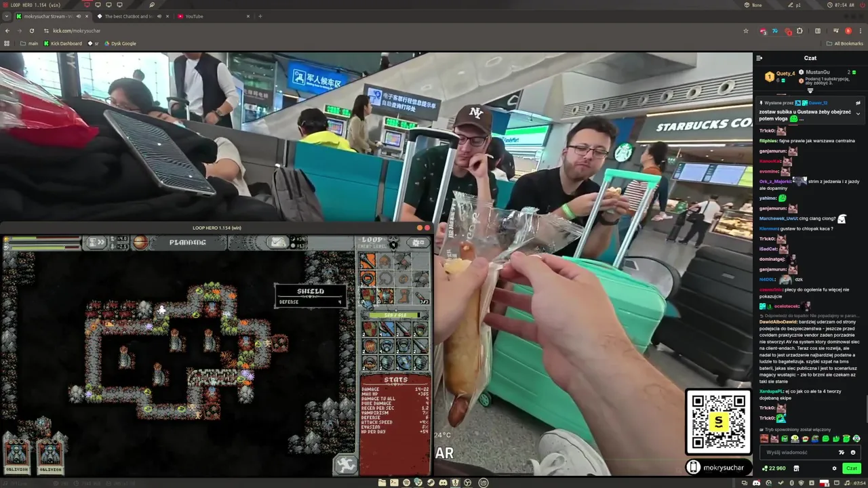Open OBS Studio from the taskbar
The image size is (868, 488).
[x=467, y=483]
